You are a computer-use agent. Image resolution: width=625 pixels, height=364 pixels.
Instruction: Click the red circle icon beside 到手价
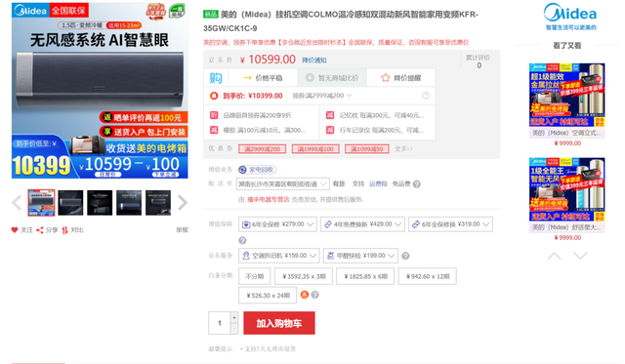tap(214, 96)
